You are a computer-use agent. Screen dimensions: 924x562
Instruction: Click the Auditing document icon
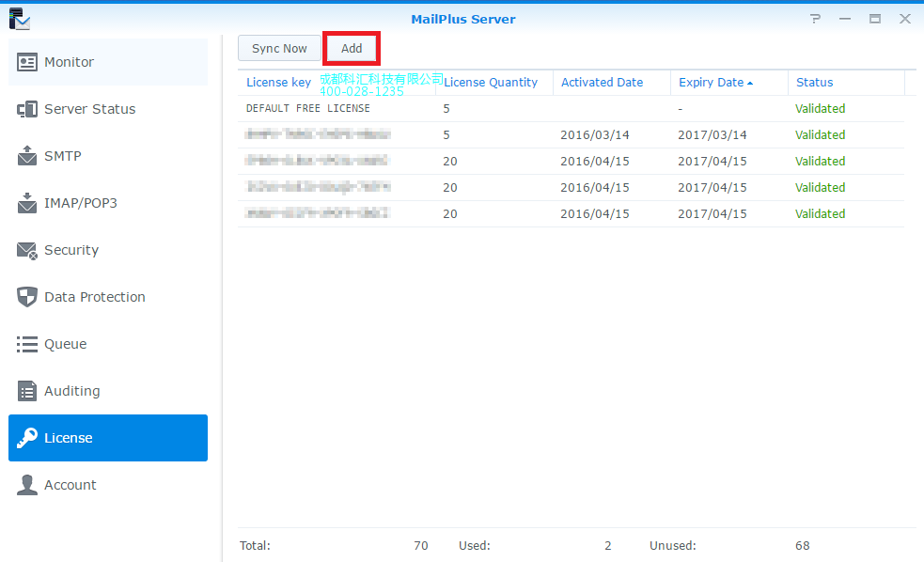27,391
